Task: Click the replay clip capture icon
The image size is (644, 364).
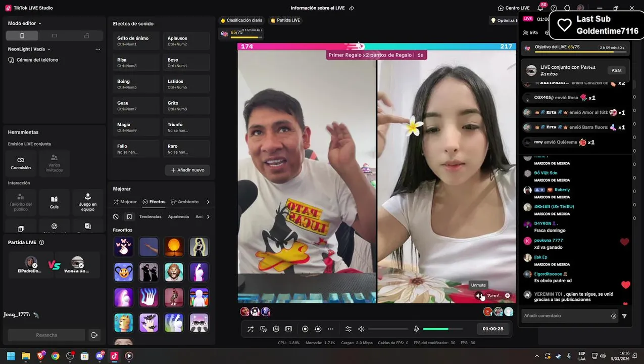Action: click(318, 329)
